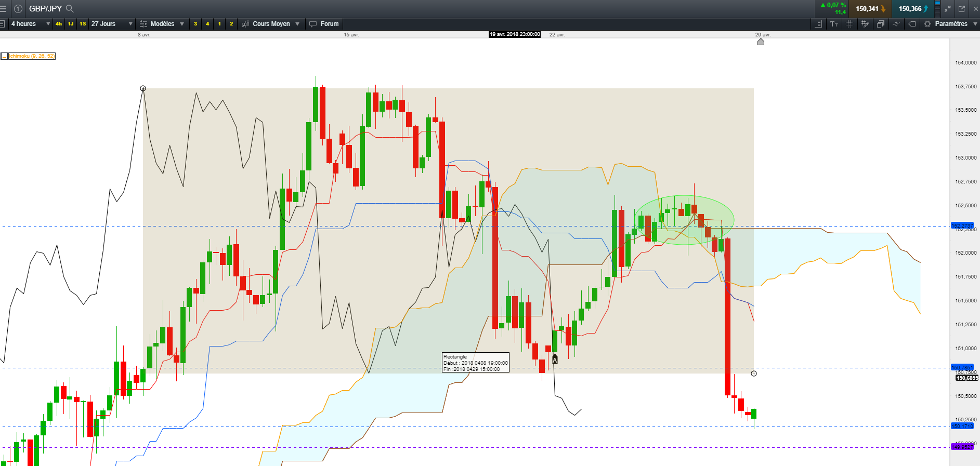Click the 19 avr. 2018 23:00:00 cursor time label
The height and width of the screenshot is (466, 980).
pyautogui.click(x=515, y=34)
